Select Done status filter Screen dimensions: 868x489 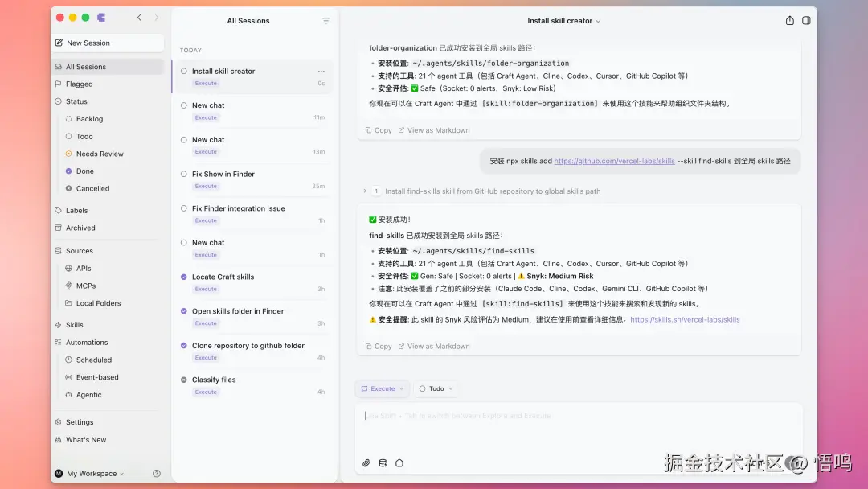click(84, 171)
